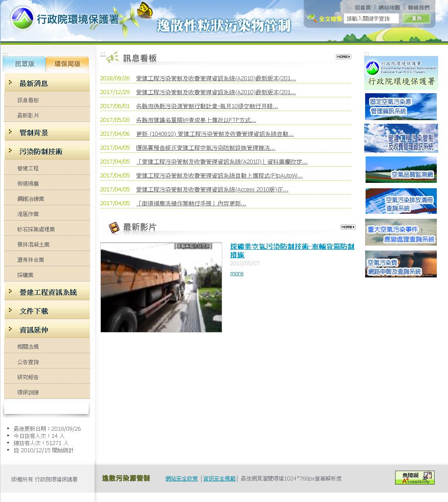Click the Accessibility badge in footer
The height and width of the screenshot is (502, 448).
414,477
